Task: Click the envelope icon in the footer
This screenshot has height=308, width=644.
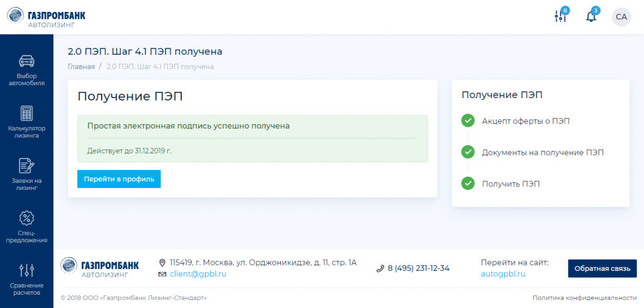Action: pyautogui.click(x=162, y=274)
